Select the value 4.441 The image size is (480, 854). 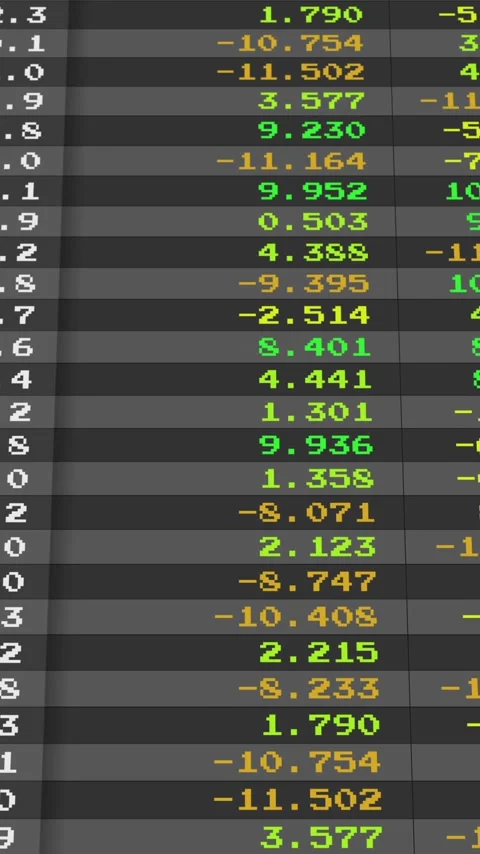pos(315,379)
